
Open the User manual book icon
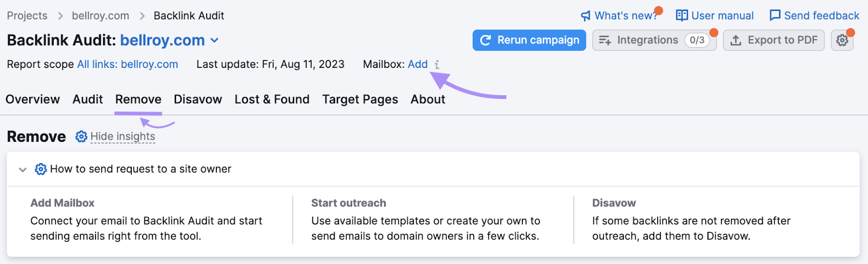tap(682, 16)
